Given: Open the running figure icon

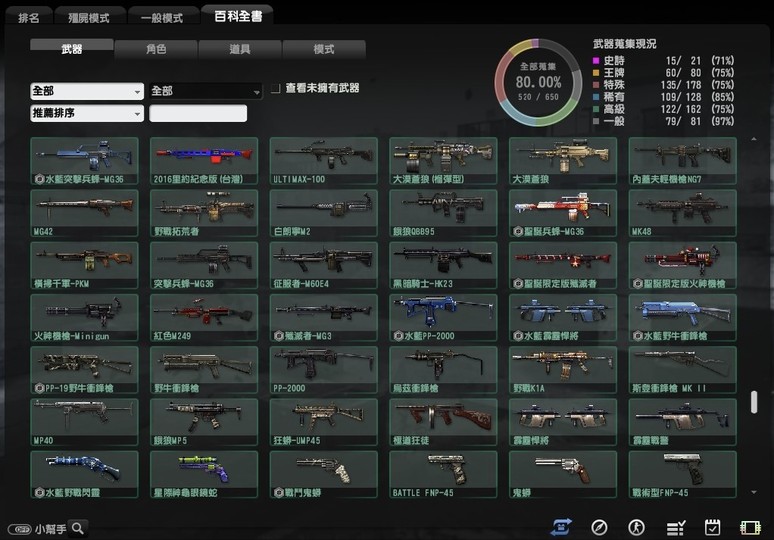Looking at the screenshot, I should pos(636,528).
